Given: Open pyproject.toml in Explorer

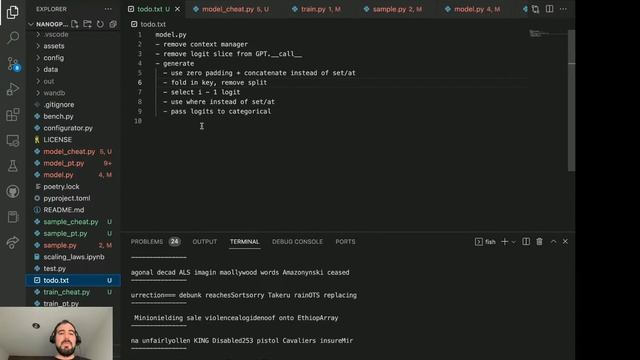Looking at the screenshot, I should (73, 198).
